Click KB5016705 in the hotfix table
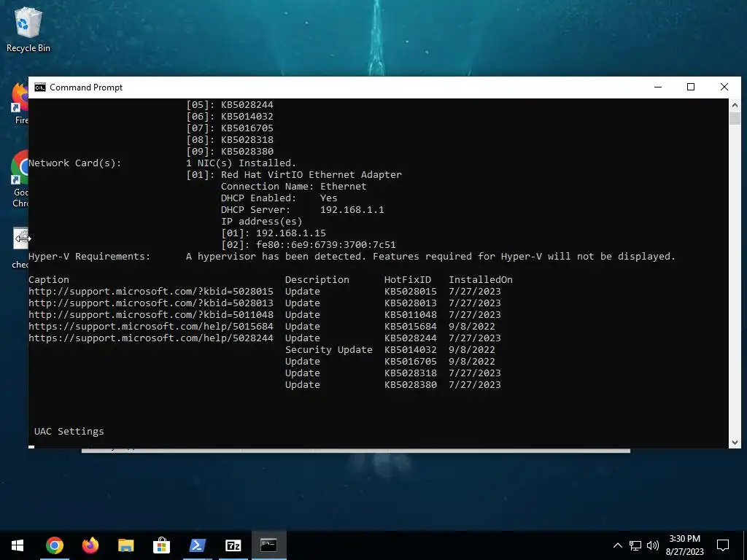The width and height of the screenshot is (747, 560). [x=411, y=362]
